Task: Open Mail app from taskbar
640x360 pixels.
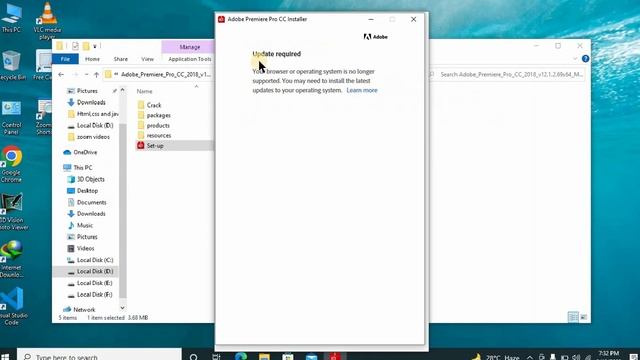Action: [x=311, y=356]
